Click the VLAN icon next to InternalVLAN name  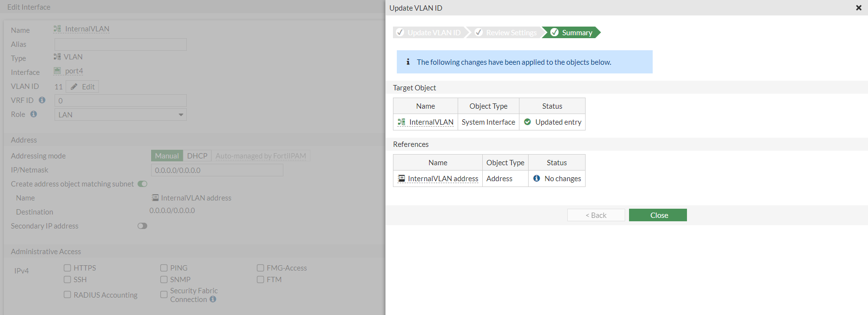pyautogui.click(x=57, y=29)
